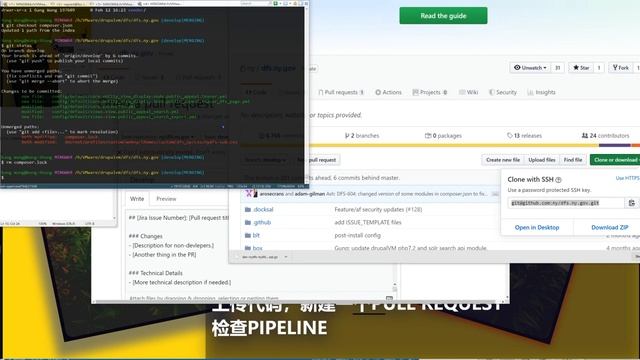Open the blt folder
Viewport: 640px width, 360px height.
[x=256, y=236]
